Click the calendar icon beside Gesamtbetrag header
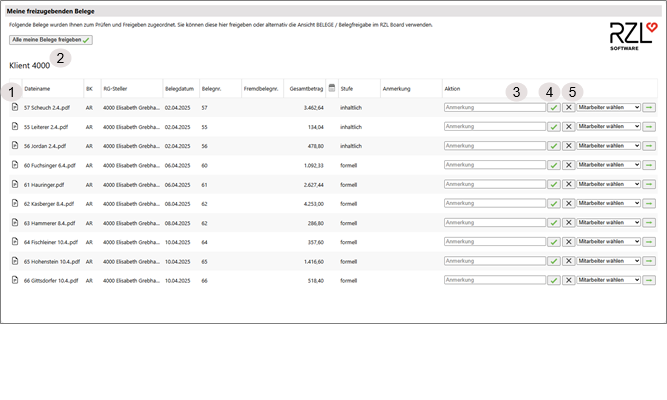 point(332,88)
